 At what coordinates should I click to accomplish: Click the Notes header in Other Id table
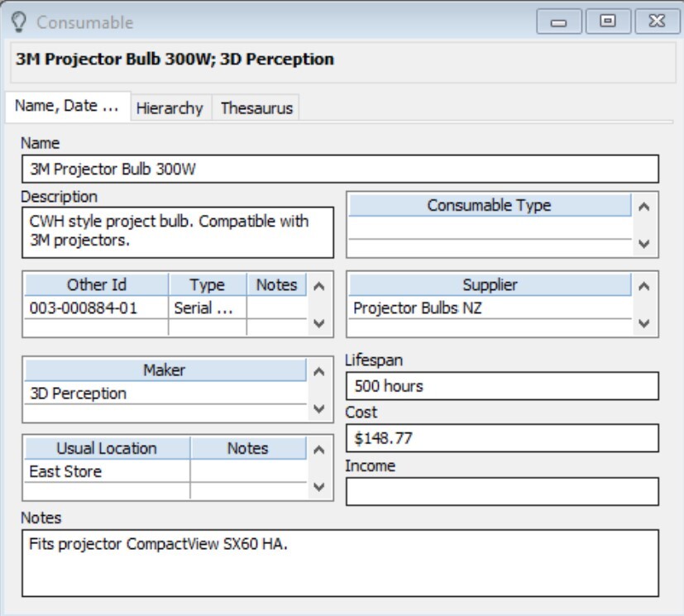tap(276, 284)
